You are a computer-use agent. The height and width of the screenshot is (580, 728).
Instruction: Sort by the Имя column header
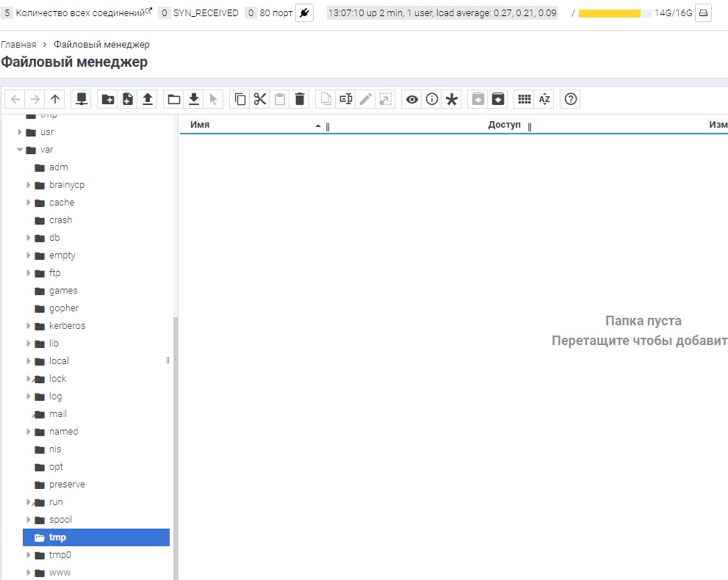[200, 124]
